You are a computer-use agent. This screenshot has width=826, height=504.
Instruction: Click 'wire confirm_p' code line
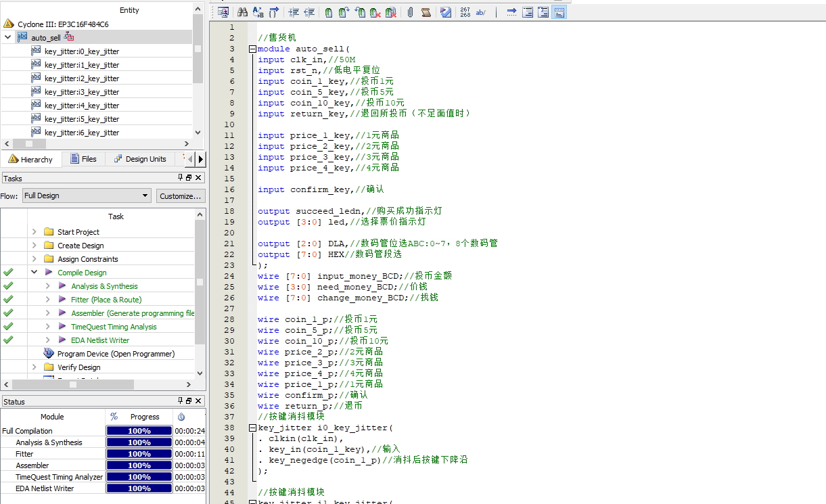[x=313, y=395]
